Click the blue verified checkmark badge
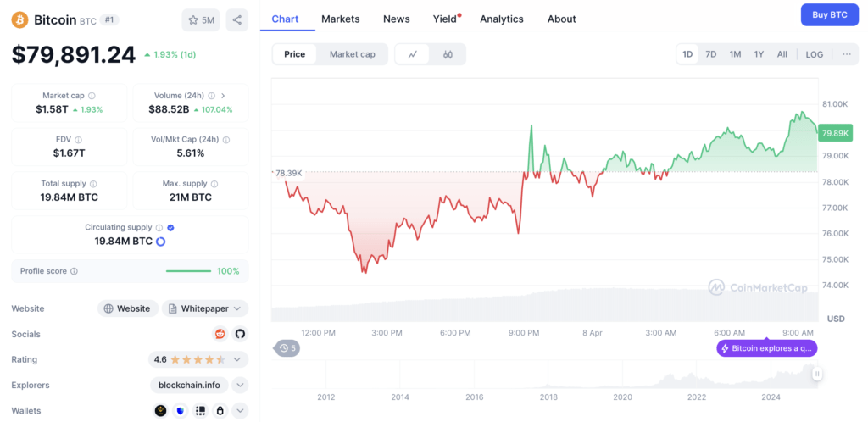 (x=171, y=227)
